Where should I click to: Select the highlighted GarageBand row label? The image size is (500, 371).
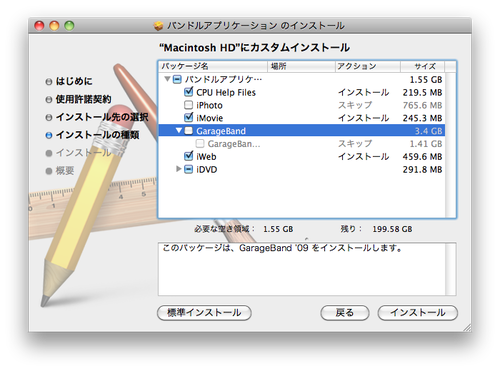coord(221,131)
